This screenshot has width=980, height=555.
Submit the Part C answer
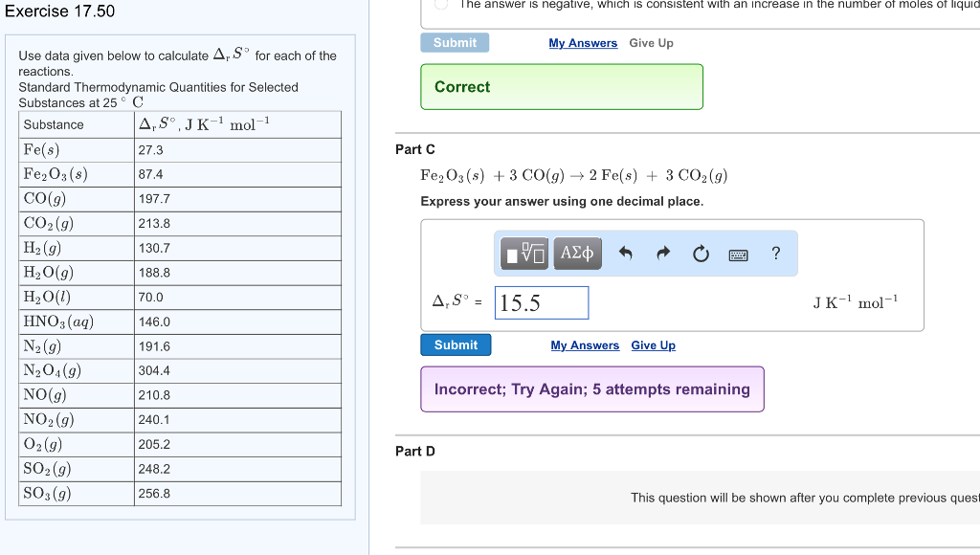(456, 344)
